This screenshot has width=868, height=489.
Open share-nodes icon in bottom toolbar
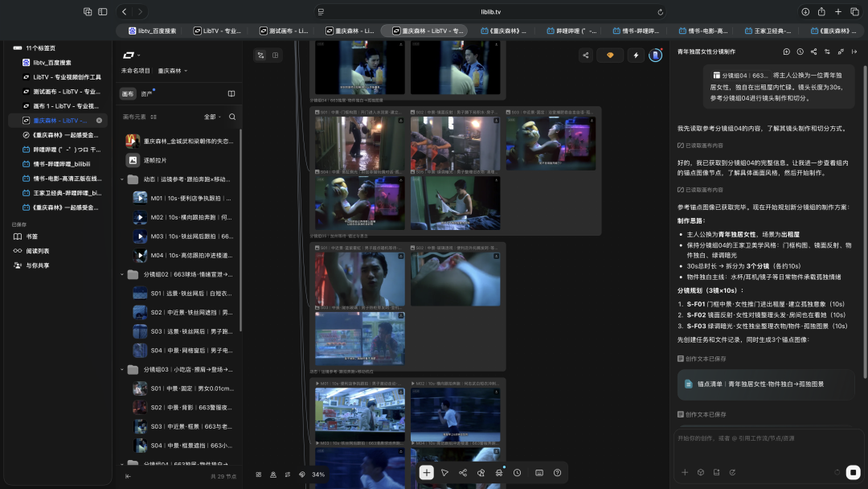[x=463, y=472]
